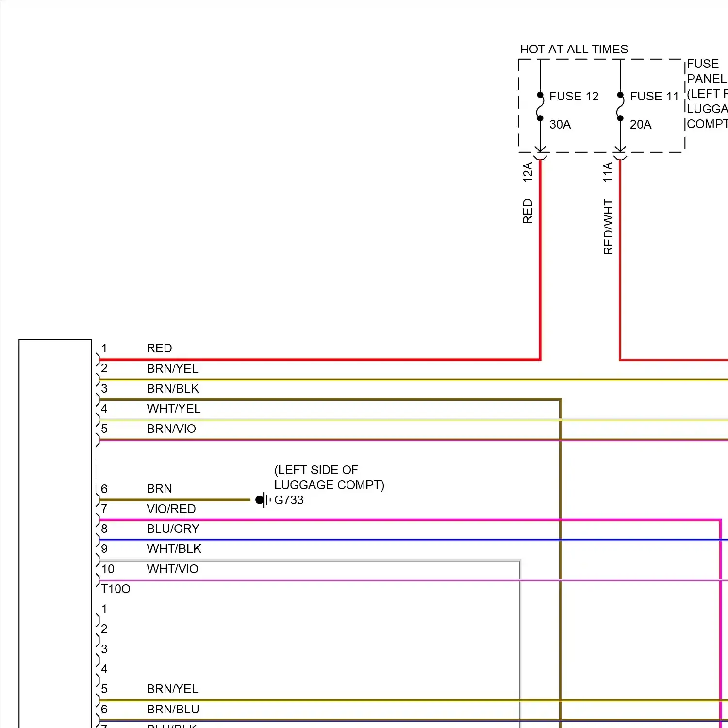Select the "FUSE 11" label
The width and height of the screenshot is (728, 728).
click(x=654, y=96)
